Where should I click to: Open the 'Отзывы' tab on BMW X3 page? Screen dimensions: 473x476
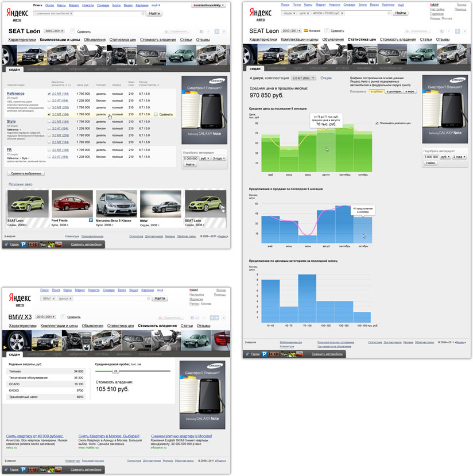point(203,326)
